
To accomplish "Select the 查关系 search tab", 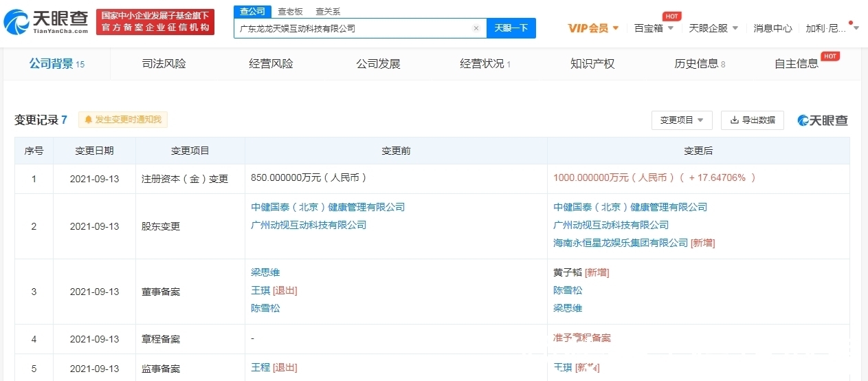I will 328,12.
